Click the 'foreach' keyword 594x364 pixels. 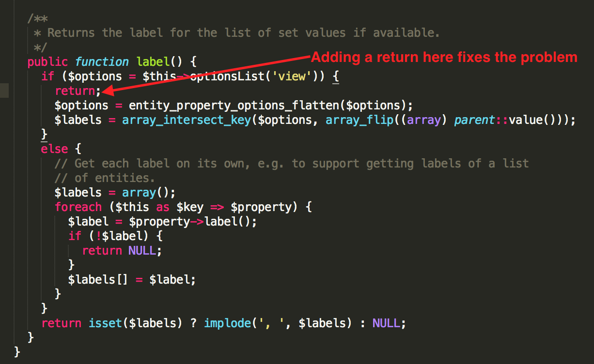point(78,207)
